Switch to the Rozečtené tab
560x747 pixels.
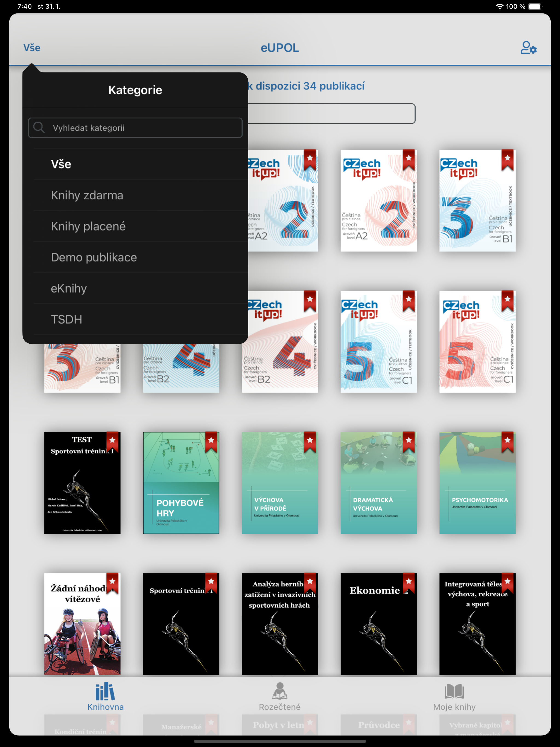280,697
